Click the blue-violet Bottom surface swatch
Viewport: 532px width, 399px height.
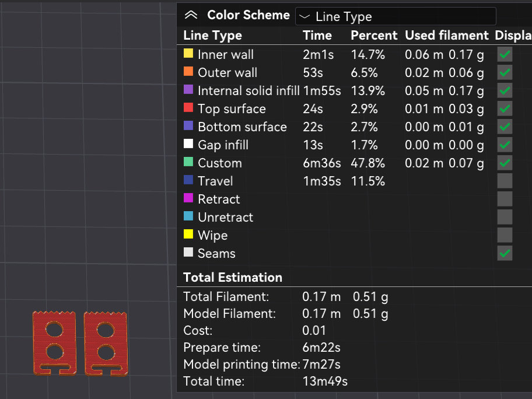click(x=188, y=125)
